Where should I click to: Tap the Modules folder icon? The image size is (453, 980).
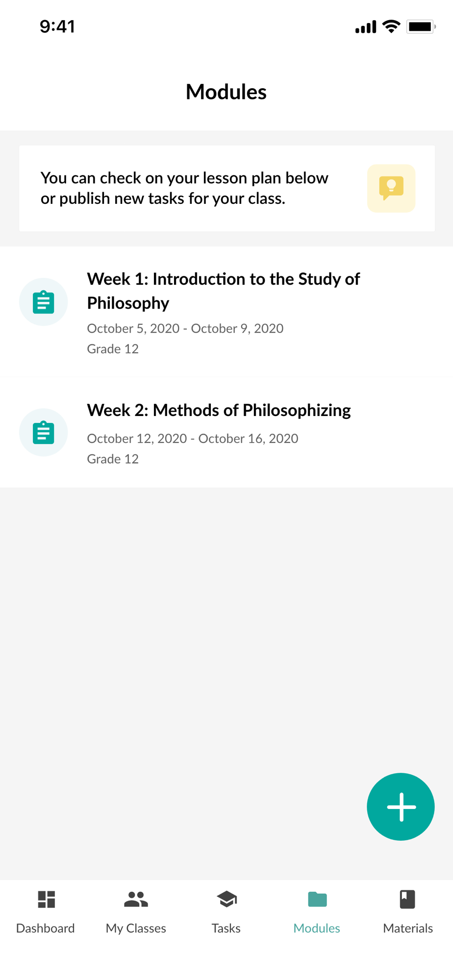(x=317, y=899)
